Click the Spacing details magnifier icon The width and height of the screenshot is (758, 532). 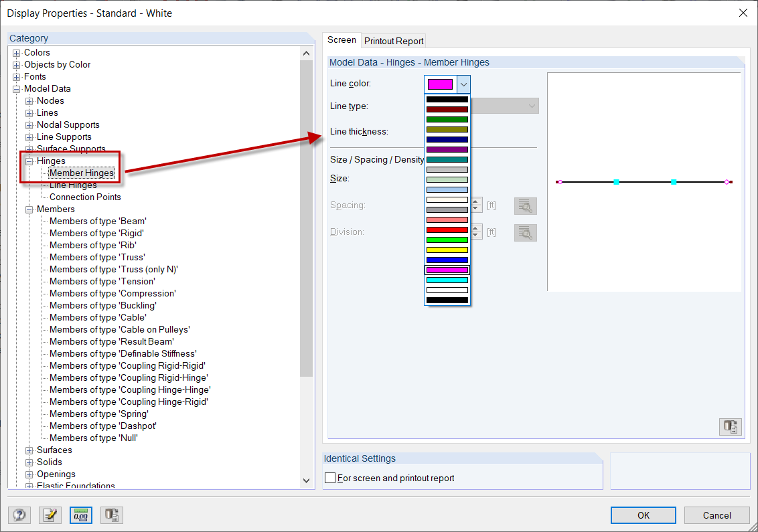point(525,205)
